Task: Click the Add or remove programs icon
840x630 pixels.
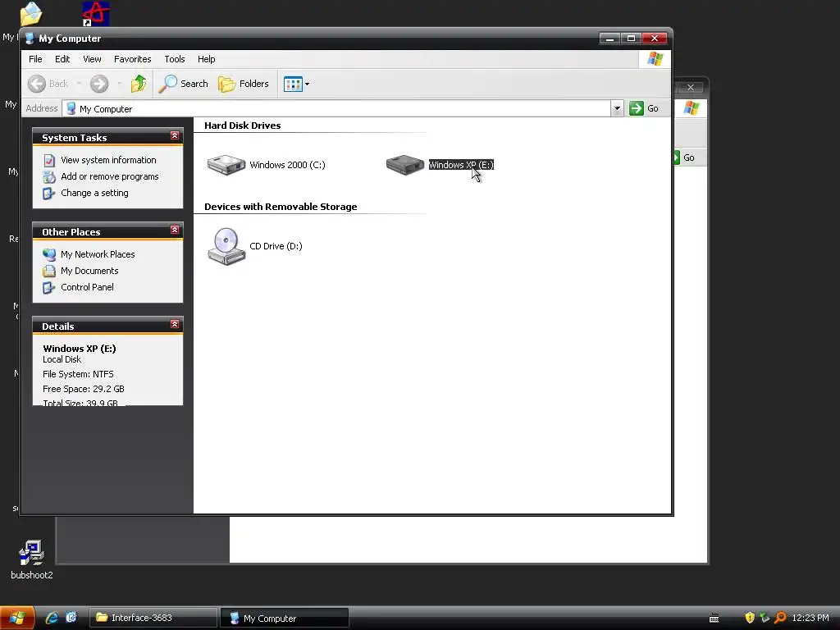Action: (49, 177)
